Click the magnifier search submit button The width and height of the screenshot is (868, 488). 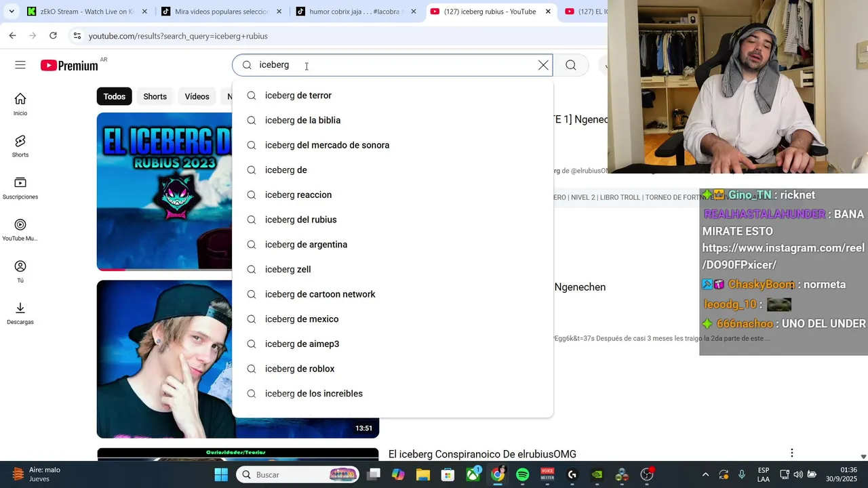click(571, 65)
